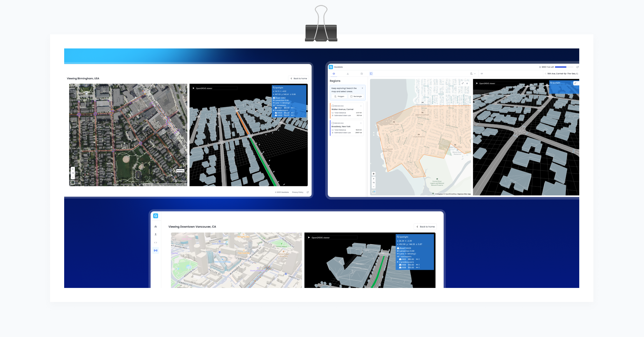Expand the Carmel map to fullscreen
The image size is (644, 337).
[x=463, y=83]
